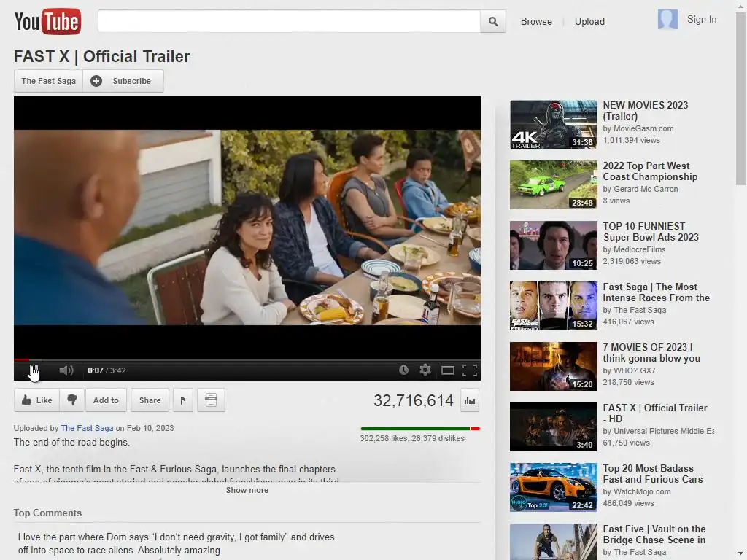747x560 pixels.
Task: Open 7 MOVIES OF 2023 thumbnail
Action: [x=553, y=366]
